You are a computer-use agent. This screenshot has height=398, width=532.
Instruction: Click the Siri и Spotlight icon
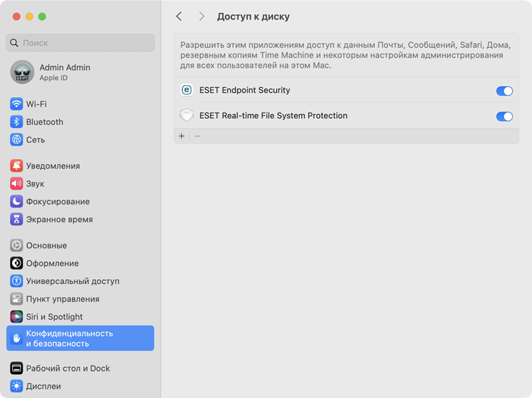(x=16, y=316)
